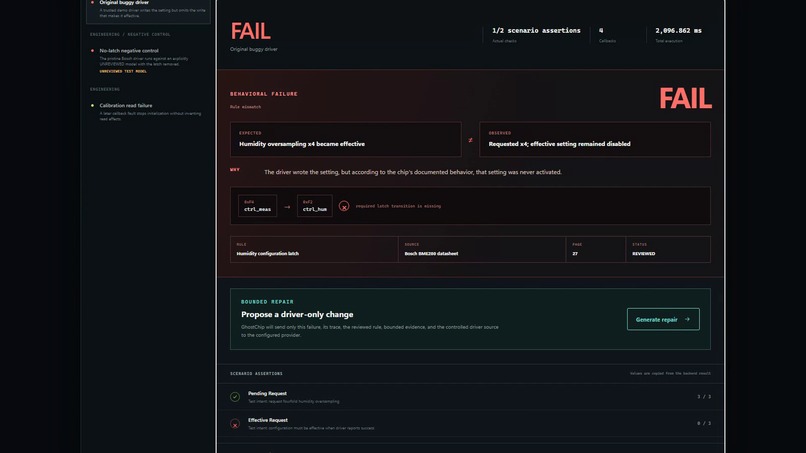Click the arrow between ctrl_meas and ctrl_hum
806x453 pixels.
(287, 207)
